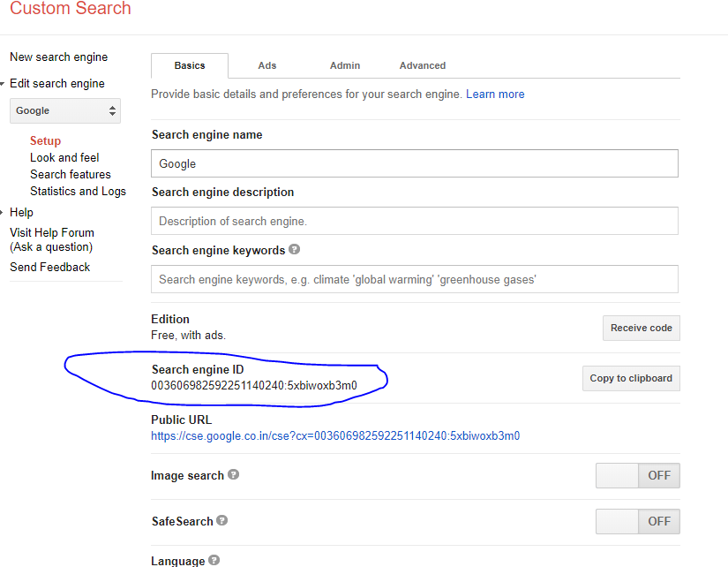This screenshot has width=728, height=567.
Task: Open the Admin tab
Action: pyautogui.click(x=344, y=64)
